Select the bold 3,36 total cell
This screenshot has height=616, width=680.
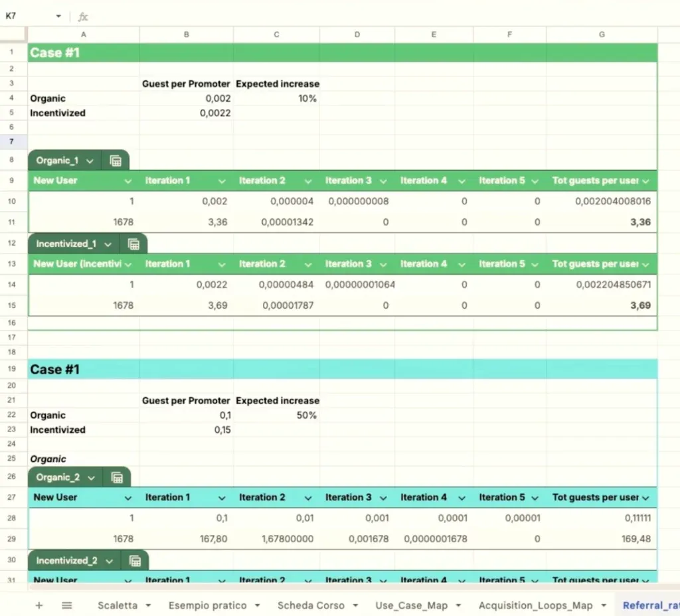click(602, 222)
